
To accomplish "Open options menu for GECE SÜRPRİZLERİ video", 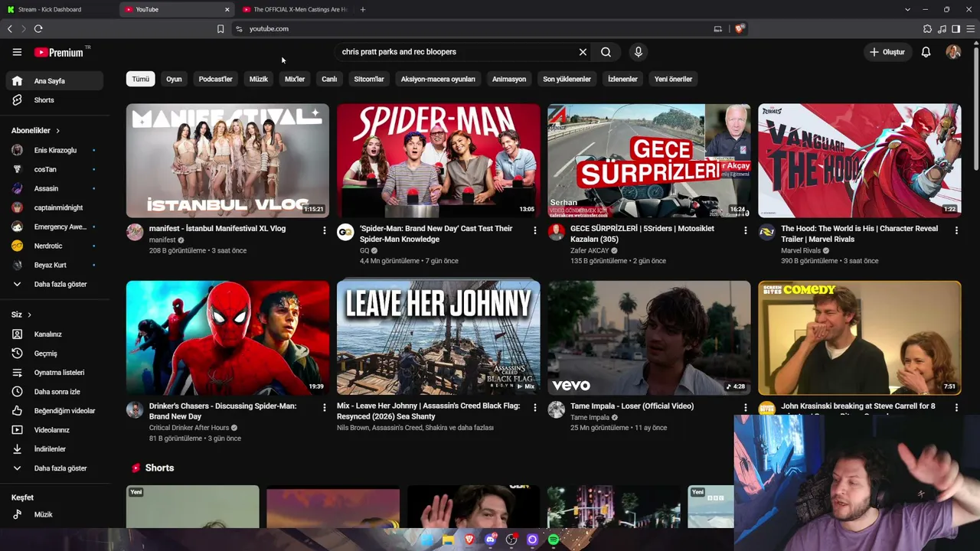I will pyautogui.click(x=745, y=230).
